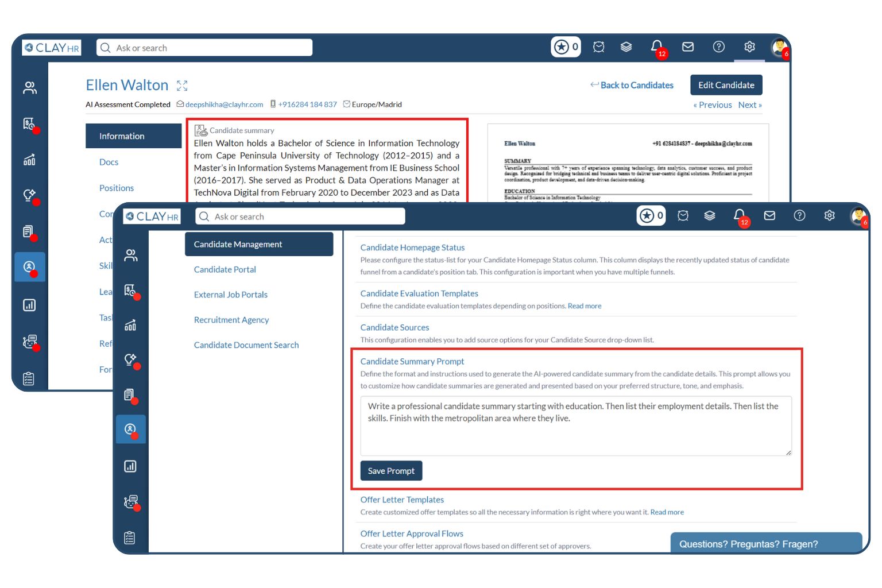Image resolution: width=882 pixels, height=588 pixels.
Task: Click Read more under Evaluation Templates
Action: click(585, 306)
